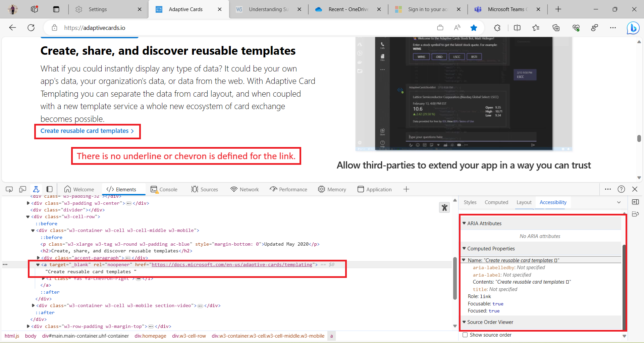644x343 pixels.
Task: Reload the adaptivecards.io page
Action: [x=31, y=28]
